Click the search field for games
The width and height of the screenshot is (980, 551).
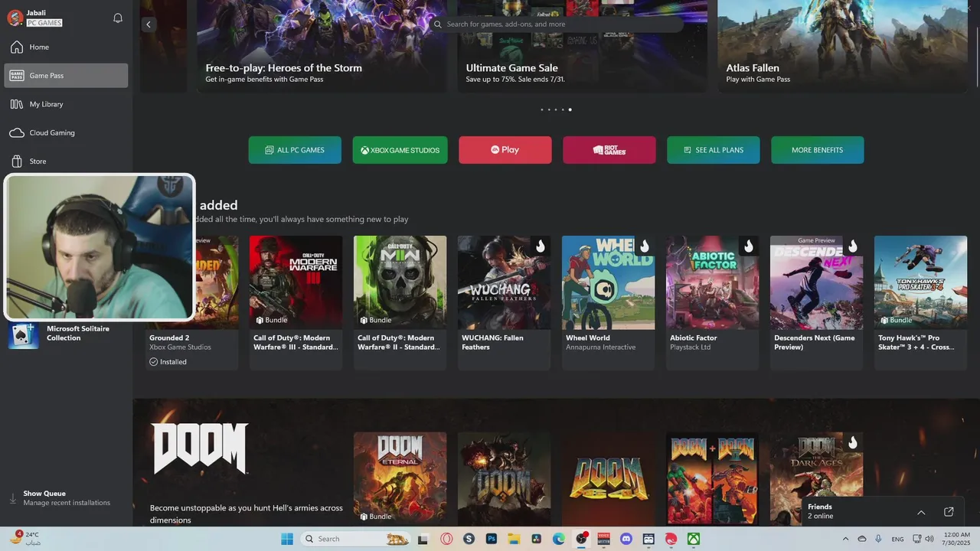pos(557,24)
